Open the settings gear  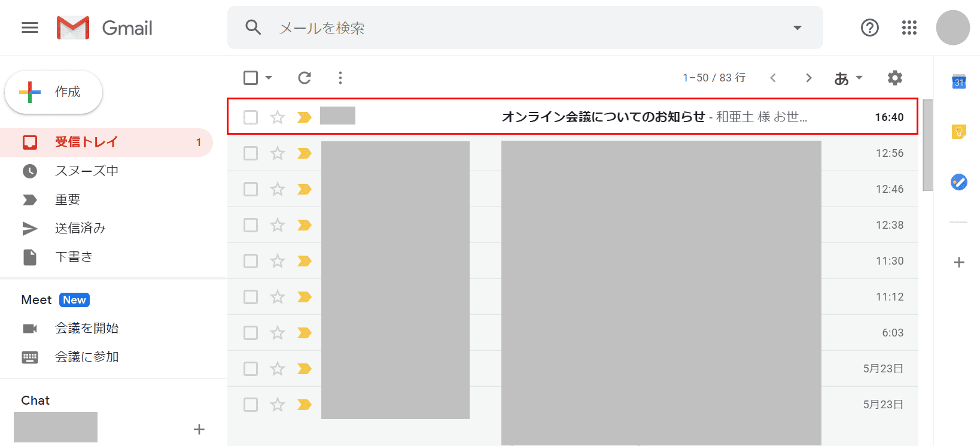(895, 78)
